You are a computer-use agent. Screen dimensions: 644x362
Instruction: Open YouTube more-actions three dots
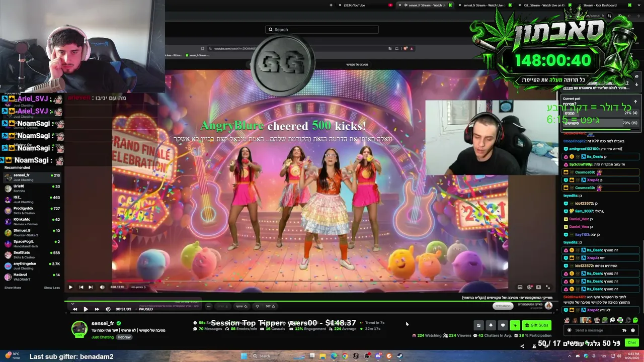click(209, 306)
